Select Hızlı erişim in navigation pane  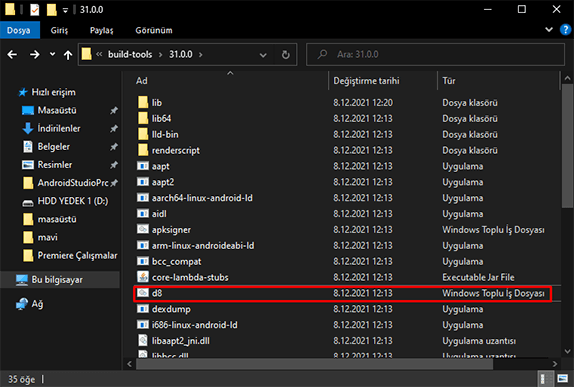point(53,92)
